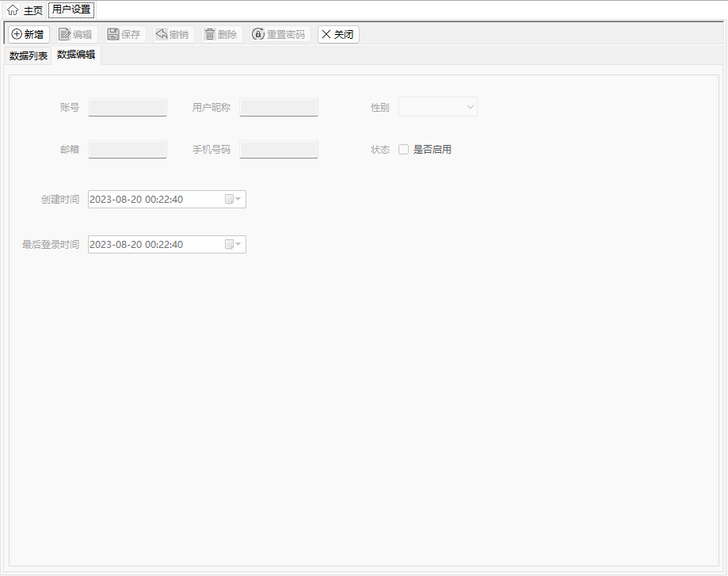
Task: Click the 重置密码 (Reset password) lock icon
Action: (x=258, y=34)
